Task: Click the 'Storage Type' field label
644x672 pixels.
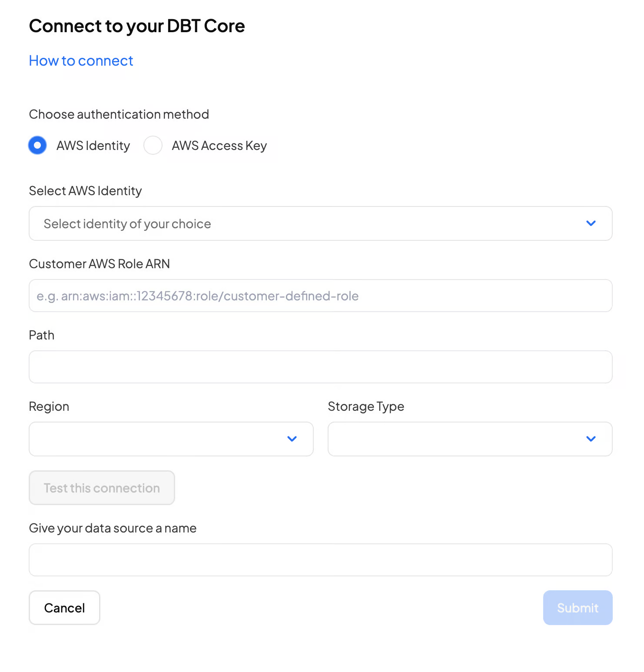Action: point(366,406)
